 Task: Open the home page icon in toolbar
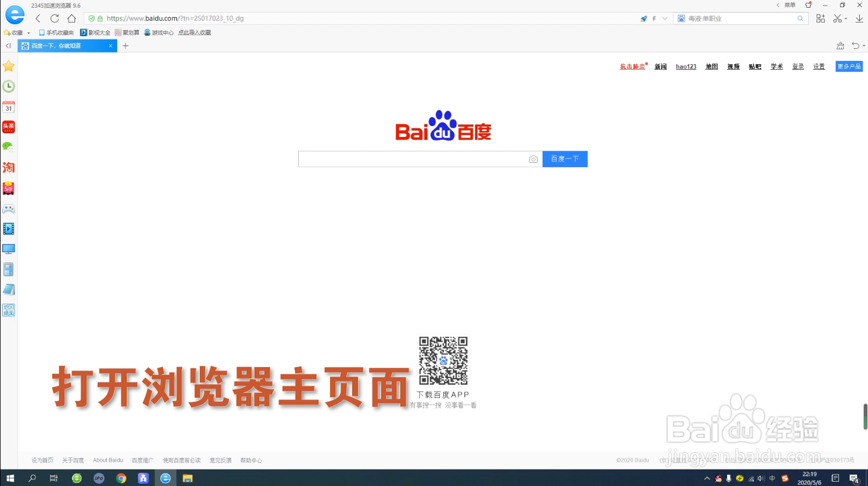click(x=71, y=18)
